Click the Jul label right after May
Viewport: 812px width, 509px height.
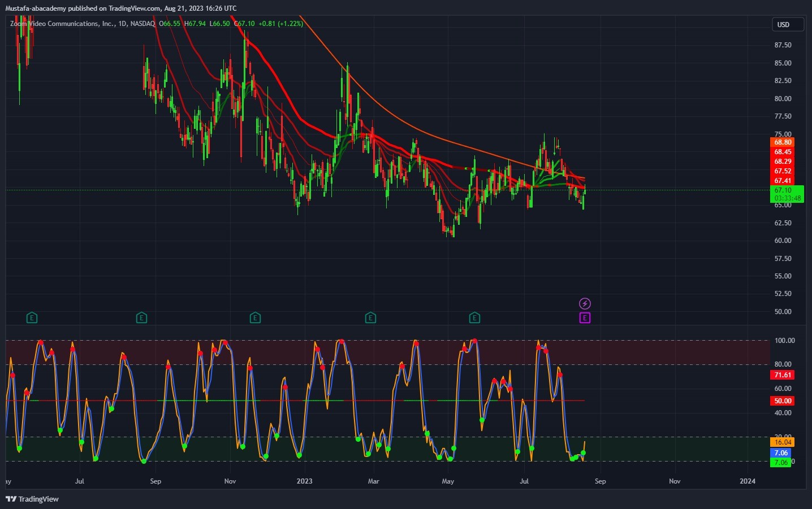point(524,481)
